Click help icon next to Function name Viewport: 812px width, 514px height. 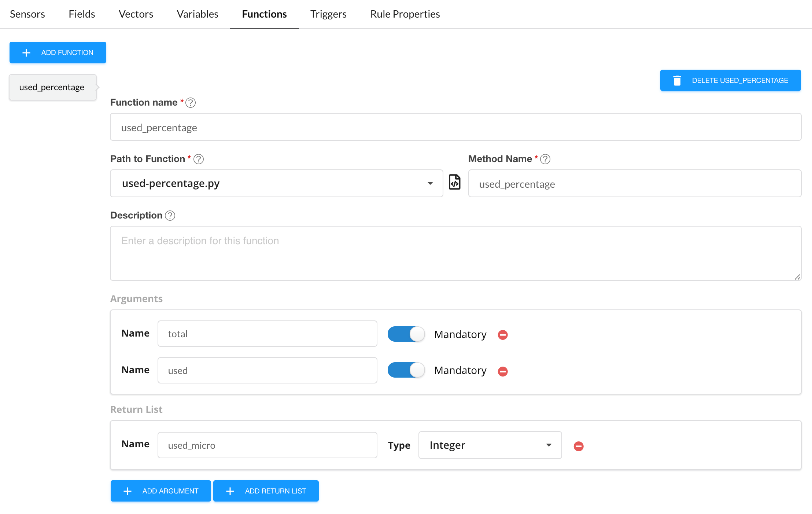point(191,103)
